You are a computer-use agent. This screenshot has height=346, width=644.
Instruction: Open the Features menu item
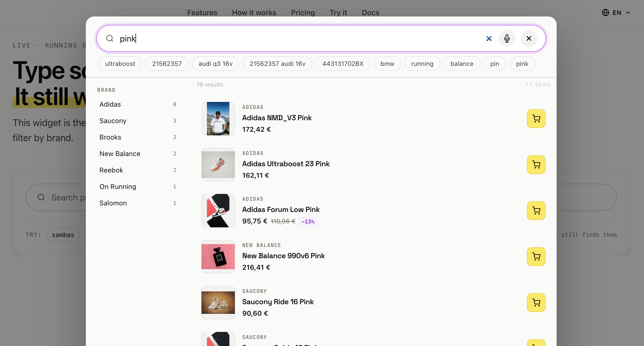tap(202, 13)
